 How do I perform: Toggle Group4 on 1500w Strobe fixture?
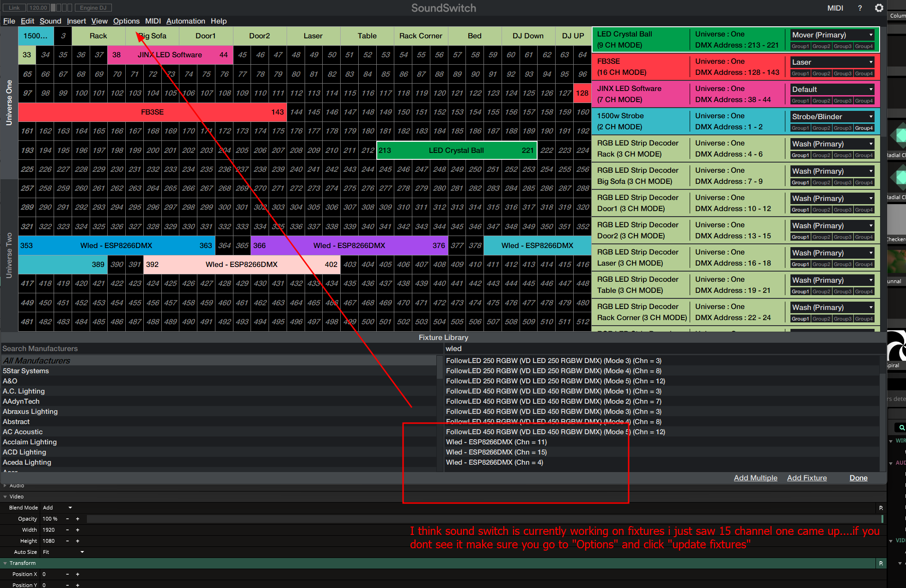point(863,128)
